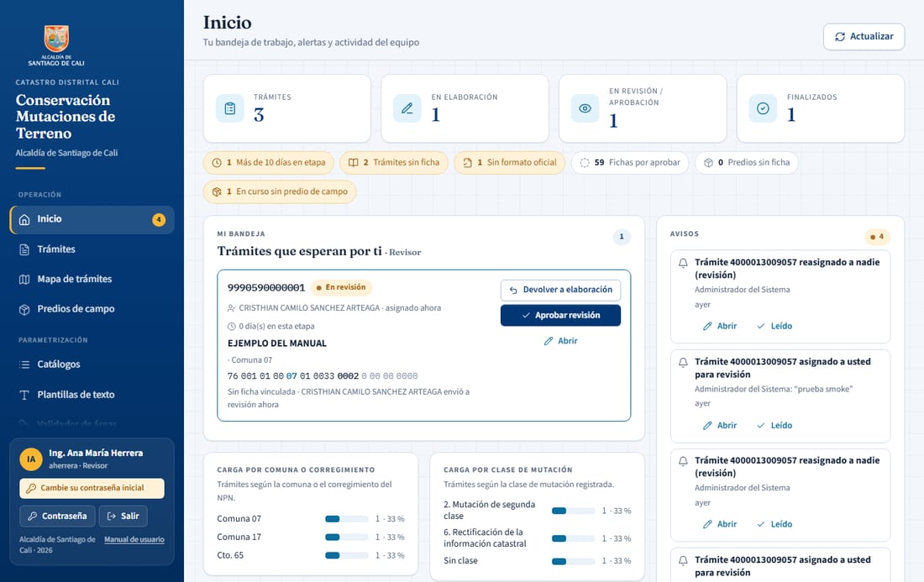This screenshot has width=924, height=582.
Task: Go to Trámites in the sidebar
Action: [x=92, y=249]
